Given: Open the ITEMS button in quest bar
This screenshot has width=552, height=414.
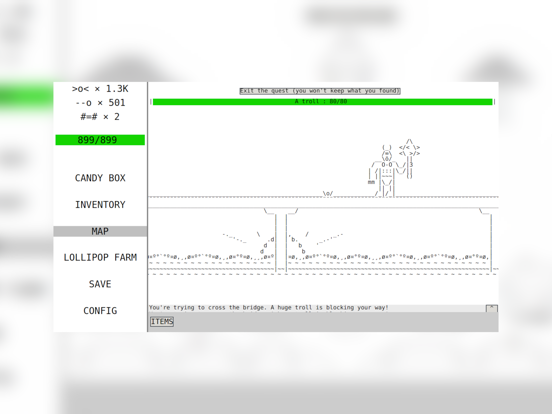Looking at the screenshot, I should coord(162,322).
